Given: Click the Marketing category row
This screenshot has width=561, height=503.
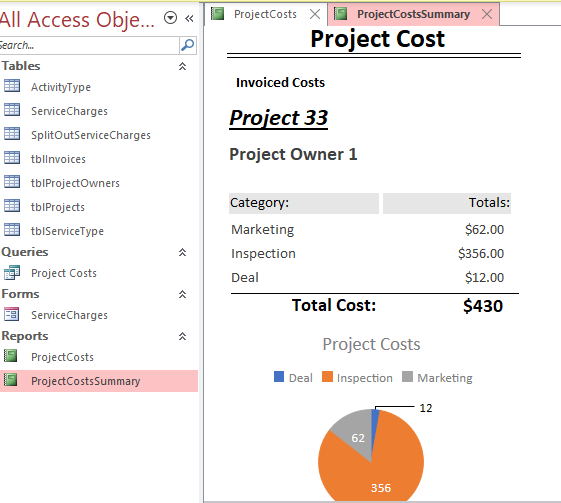Looking at the screenshot, I should (x=263, y=230).
